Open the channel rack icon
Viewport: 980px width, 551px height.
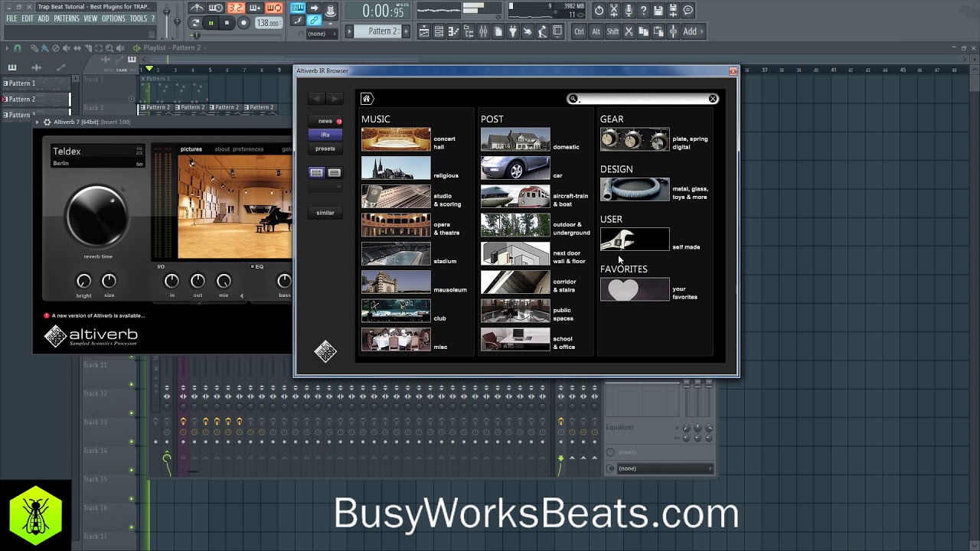(x=439, y=31)
